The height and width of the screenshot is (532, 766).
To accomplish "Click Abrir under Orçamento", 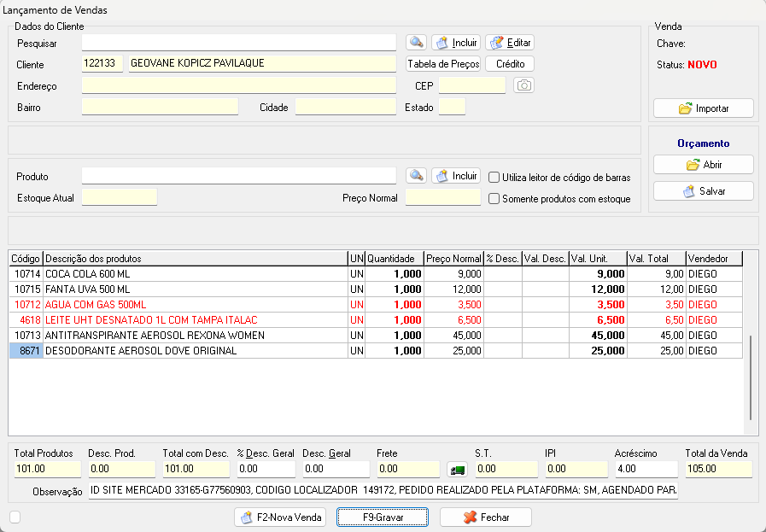I will [703, 165].
